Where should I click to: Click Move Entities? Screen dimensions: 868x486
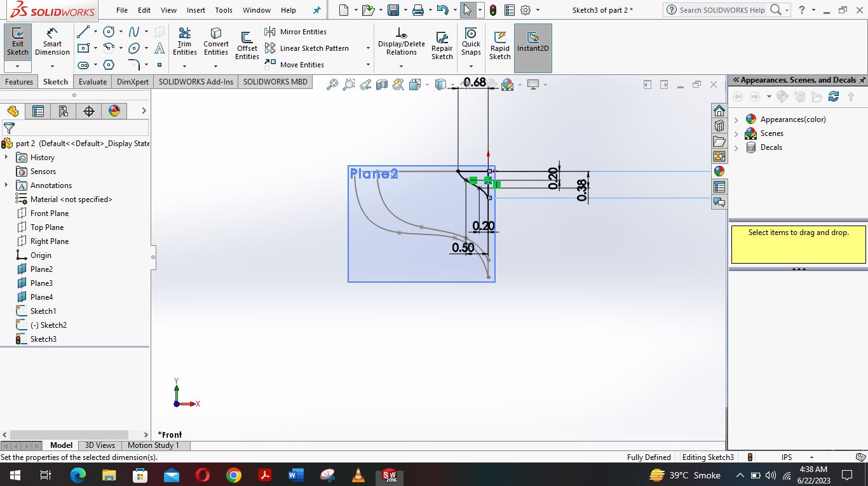point(294,65)
